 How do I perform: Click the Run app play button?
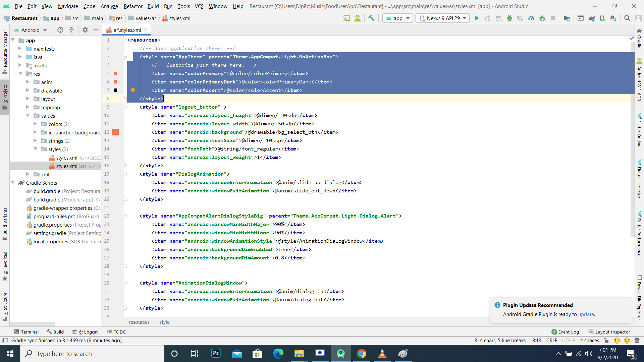[477, 18]
